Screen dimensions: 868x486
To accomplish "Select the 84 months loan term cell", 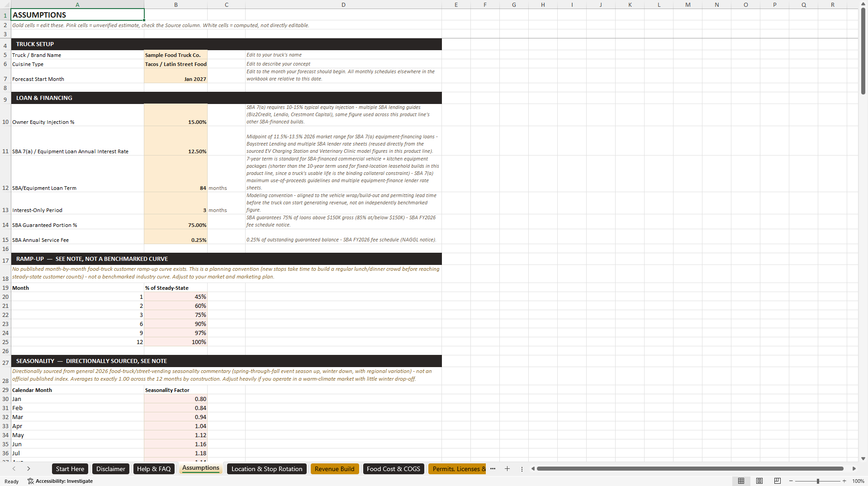I will [x=175, y=174].
